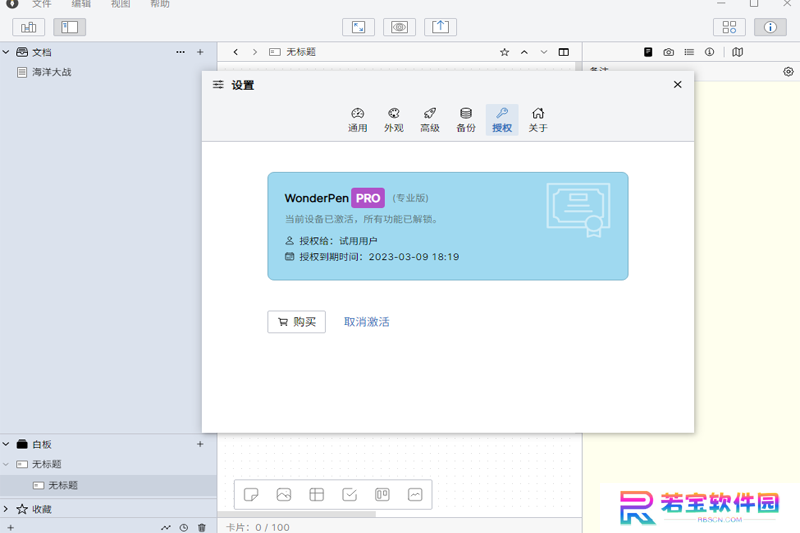Image resolution: width=800 pixels, height=533 pixels.
Task: Click the 卡片: 0 / 100 status text
Action: 258,527
